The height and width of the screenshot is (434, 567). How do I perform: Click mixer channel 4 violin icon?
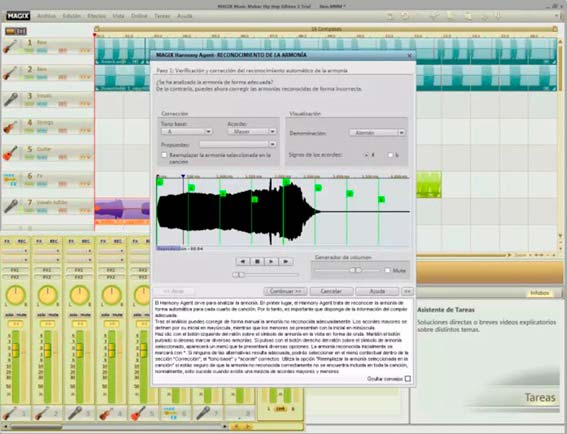click(x=106, y=413)
